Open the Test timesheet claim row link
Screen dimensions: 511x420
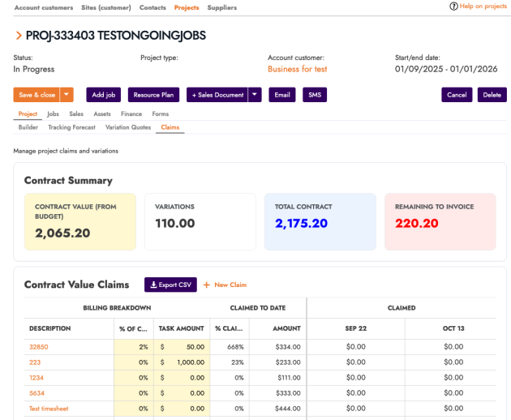click(x=48, y=408)
